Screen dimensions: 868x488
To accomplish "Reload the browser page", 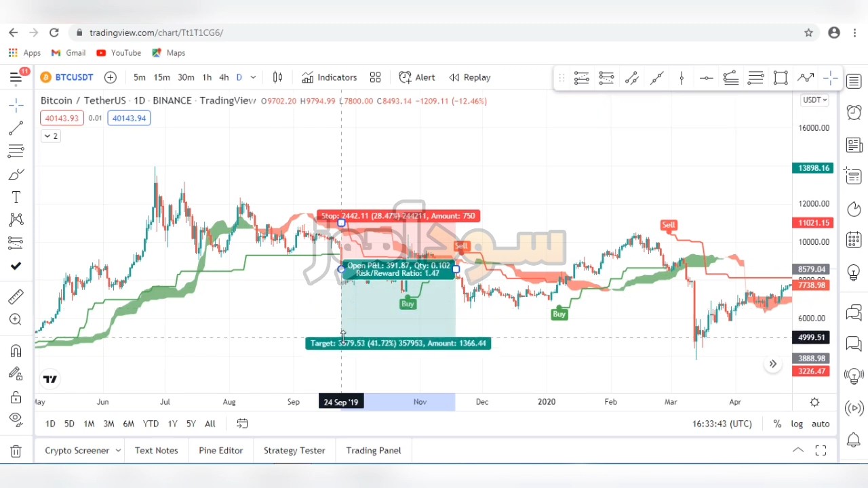I will (x=54, y=33).
